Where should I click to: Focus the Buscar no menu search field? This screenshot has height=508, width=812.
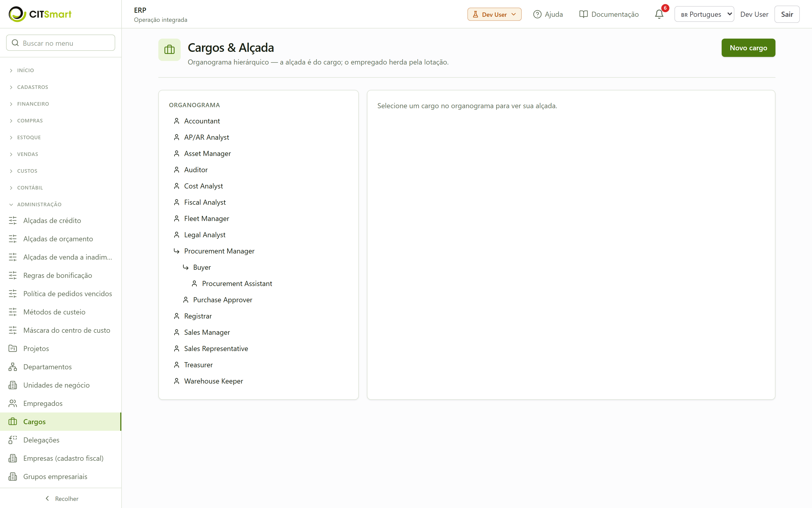[61, 43]
